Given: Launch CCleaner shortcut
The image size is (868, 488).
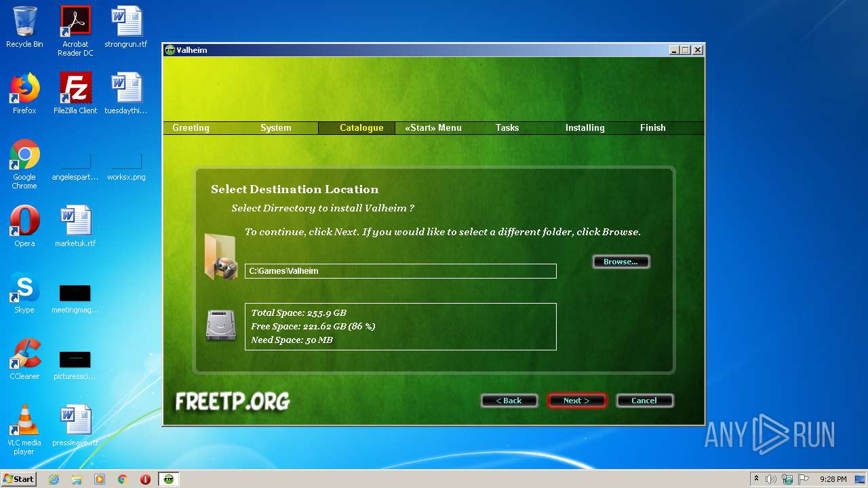Looking at the screenshot, I should coord(24,359).
